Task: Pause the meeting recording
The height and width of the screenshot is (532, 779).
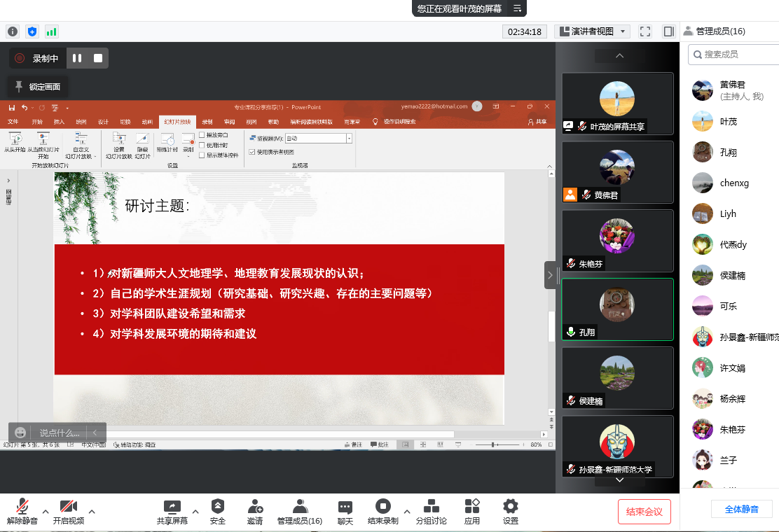Action: (x=77, y=59)
